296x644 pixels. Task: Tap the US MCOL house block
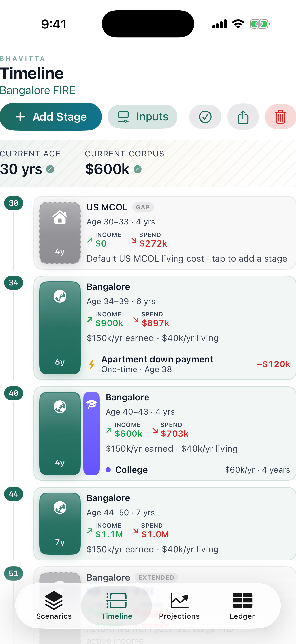point(60,233)
